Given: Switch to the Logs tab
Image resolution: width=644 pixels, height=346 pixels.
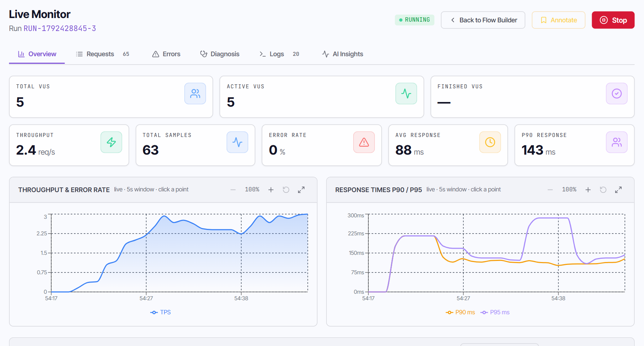Looking at the screenshot, I should pyautogui.click(x=279, y=54).
